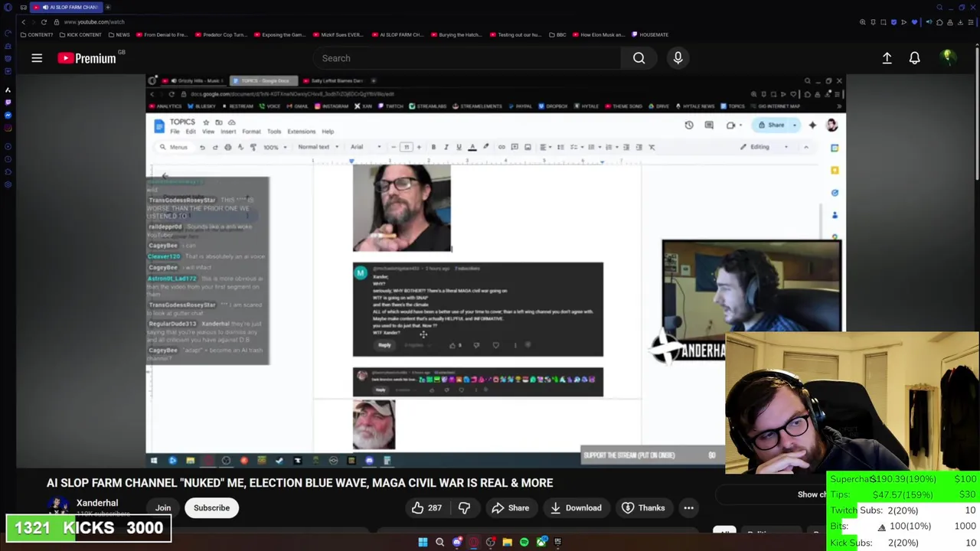Screen dimensions: 980x551
Task: Subscribe to Xanderhal
Action: tap(211, 508)
